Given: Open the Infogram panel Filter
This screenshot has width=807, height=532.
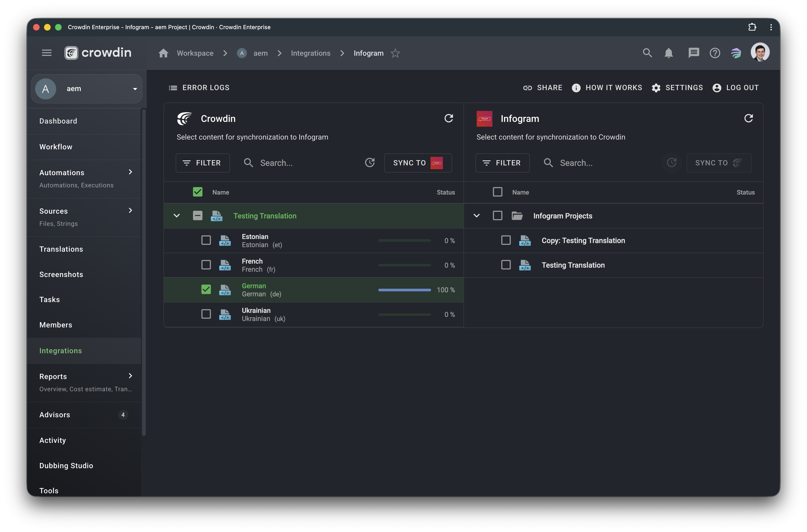Looking at the screenshot, I should pos(502,163).
